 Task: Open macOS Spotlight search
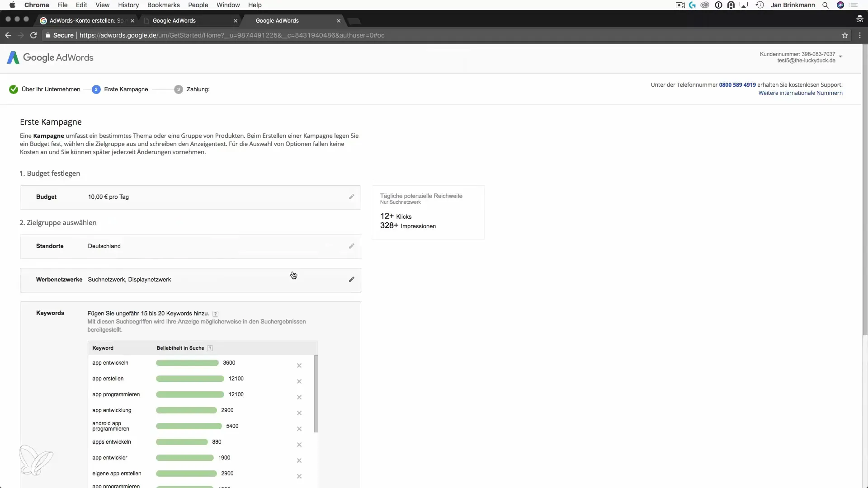point(826,5)
